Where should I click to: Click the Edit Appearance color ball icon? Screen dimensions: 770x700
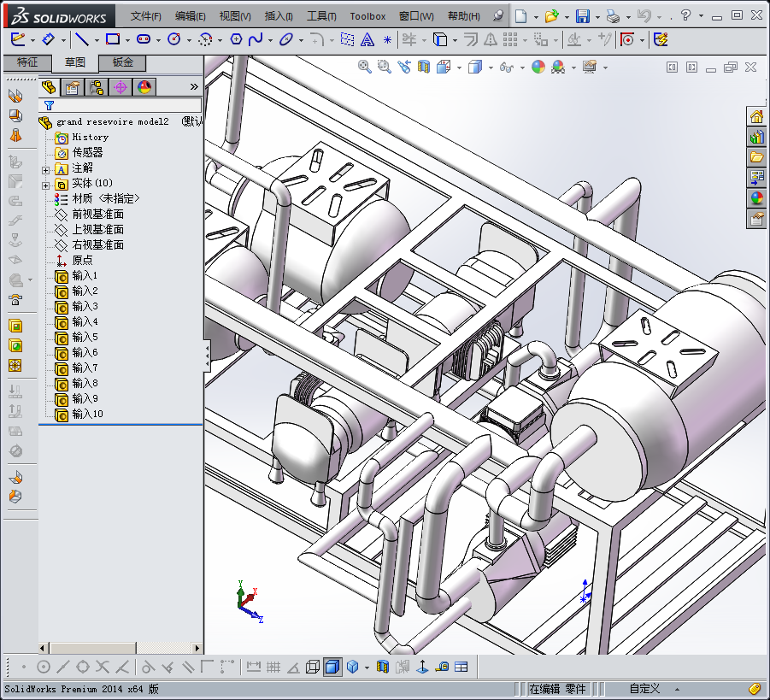click(x=538, y=67)
